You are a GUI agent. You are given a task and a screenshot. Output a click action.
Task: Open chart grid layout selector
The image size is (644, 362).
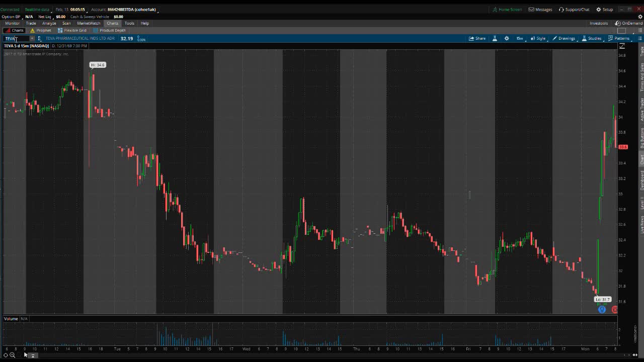pos(622,31)
